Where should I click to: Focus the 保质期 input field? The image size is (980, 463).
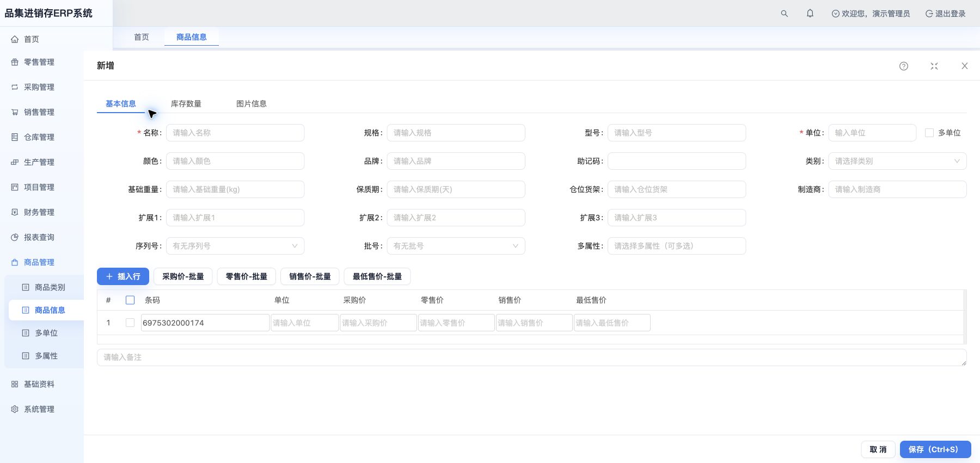pos(456,189)
